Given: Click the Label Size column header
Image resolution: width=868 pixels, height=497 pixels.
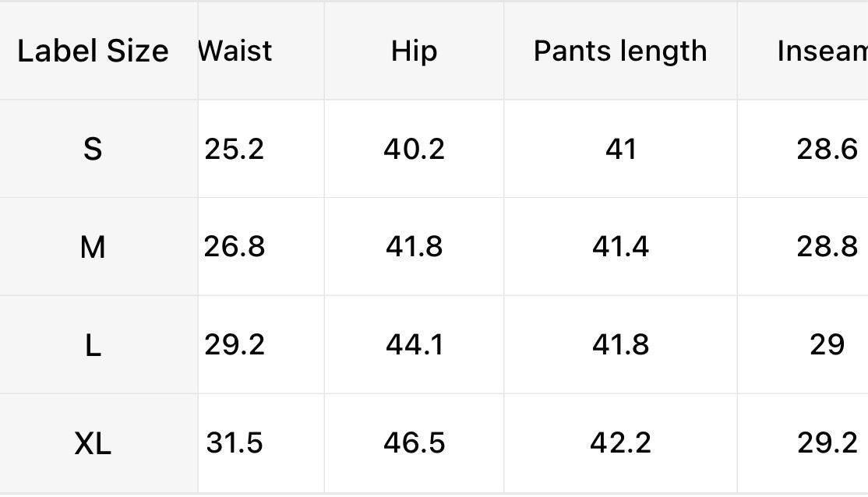Looking at the screenshot, I should [x=93, y=51].
